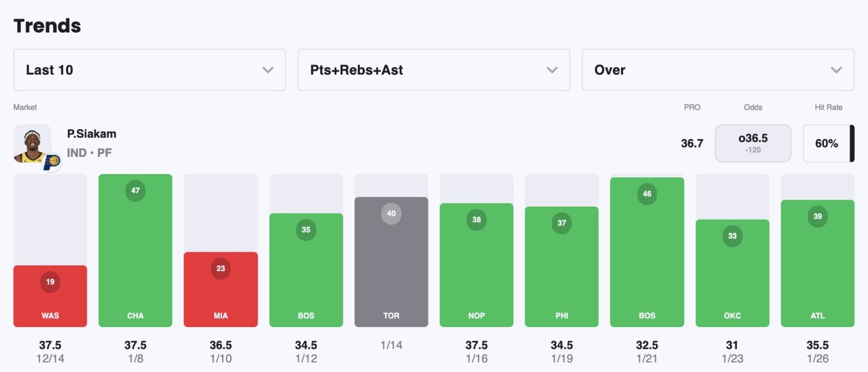Screen dimensions: 868x372
Task: Click the 1/14 date label
Action: tap(391, 345)
